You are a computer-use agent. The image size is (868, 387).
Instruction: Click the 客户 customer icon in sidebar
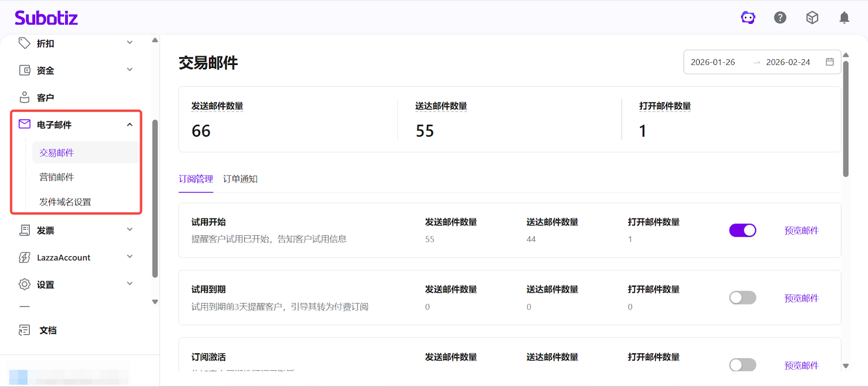coord(24,98)
